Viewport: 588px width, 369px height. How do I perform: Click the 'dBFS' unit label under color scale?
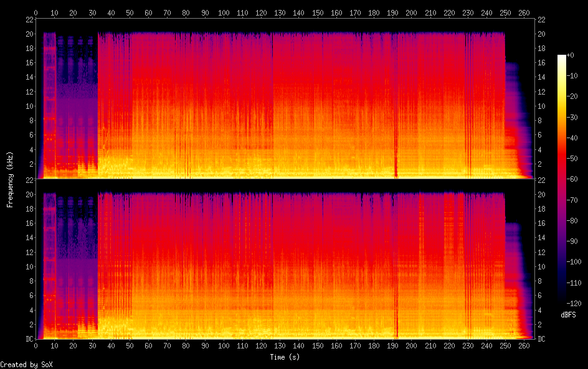point(568,315)
